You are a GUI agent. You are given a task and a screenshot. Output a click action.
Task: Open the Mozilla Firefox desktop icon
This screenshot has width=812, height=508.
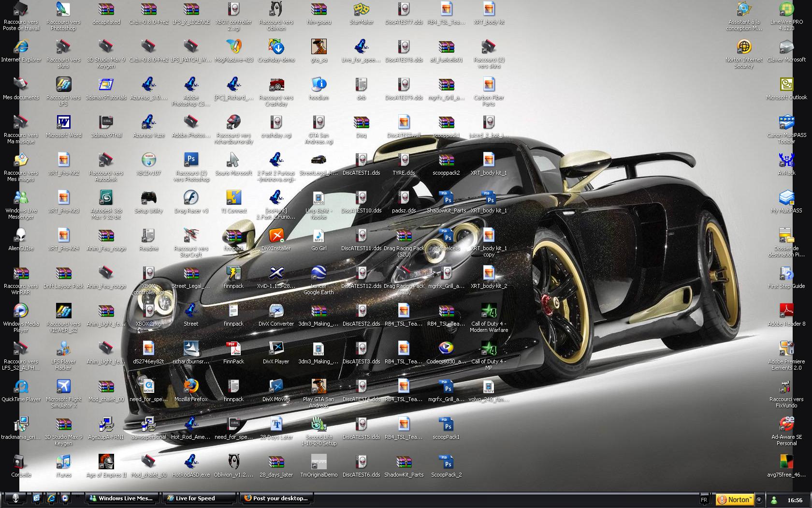[x=191, y=387]
